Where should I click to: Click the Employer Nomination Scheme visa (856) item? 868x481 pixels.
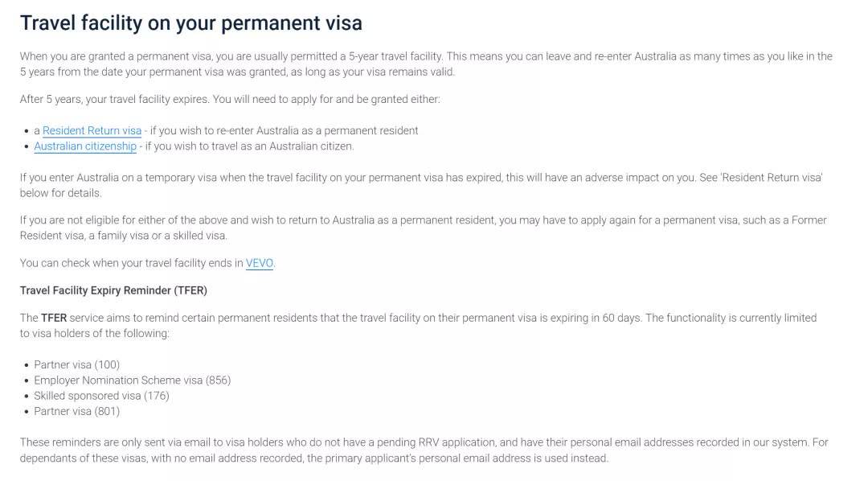(x=133, y=380)
